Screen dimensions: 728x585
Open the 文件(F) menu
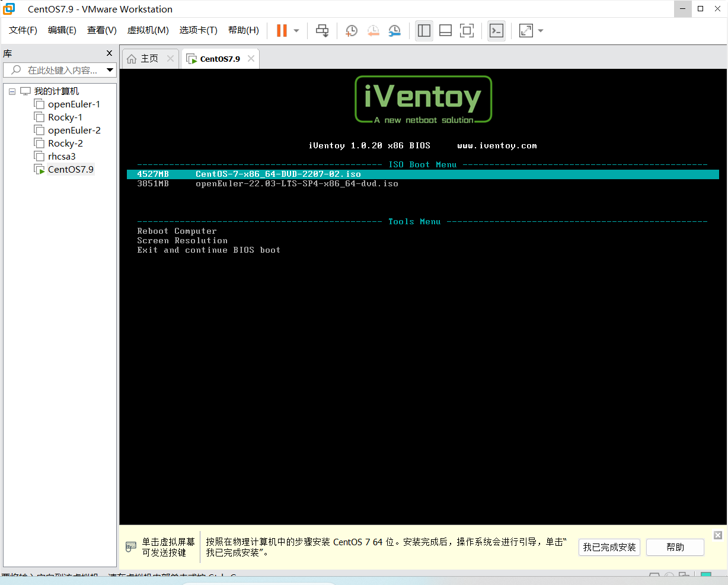[x=23, y=30]
